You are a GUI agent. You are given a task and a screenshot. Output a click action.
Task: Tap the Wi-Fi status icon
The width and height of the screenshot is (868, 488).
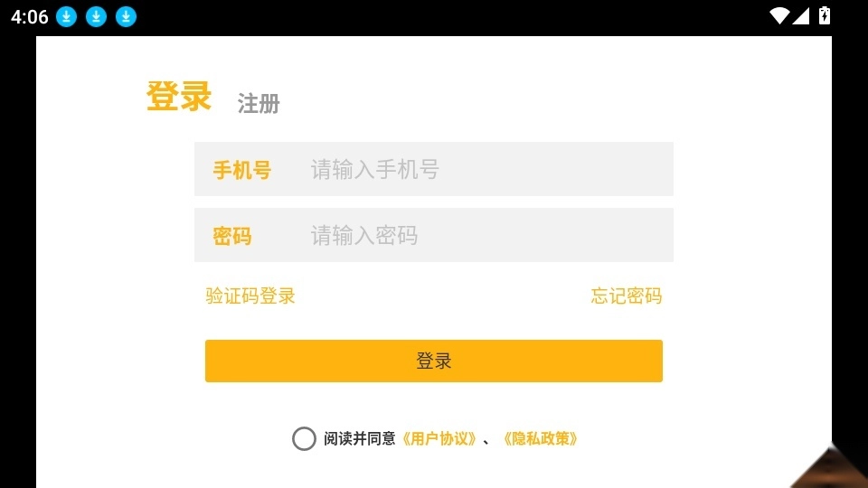779,15
